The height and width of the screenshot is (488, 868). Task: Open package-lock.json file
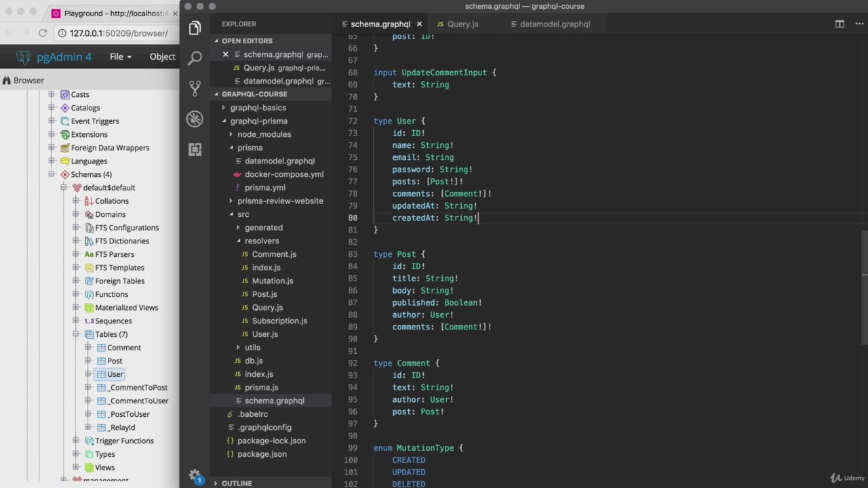(x=271, y=441)
